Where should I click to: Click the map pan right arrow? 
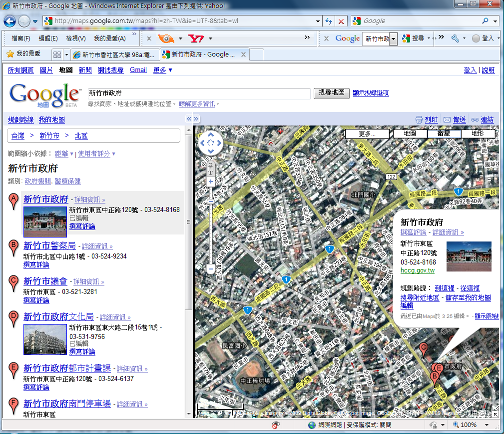point(219,143)
